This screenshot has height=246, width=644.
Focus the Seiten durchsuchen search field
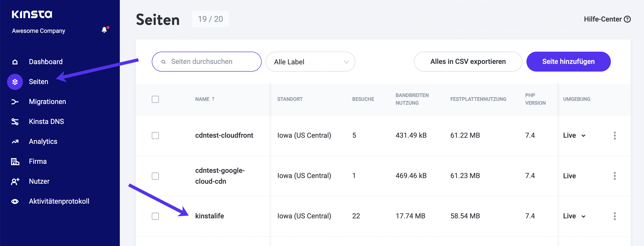coord(206,62)
